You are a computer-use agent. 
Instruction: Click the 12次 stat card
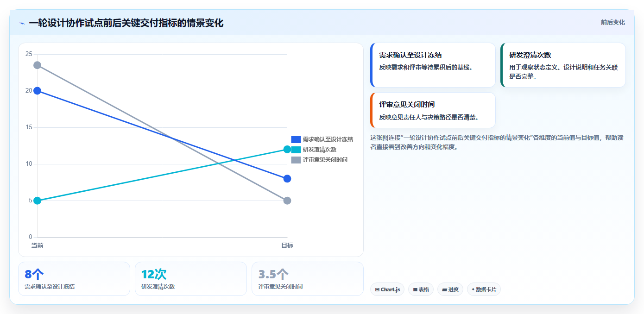191,279
